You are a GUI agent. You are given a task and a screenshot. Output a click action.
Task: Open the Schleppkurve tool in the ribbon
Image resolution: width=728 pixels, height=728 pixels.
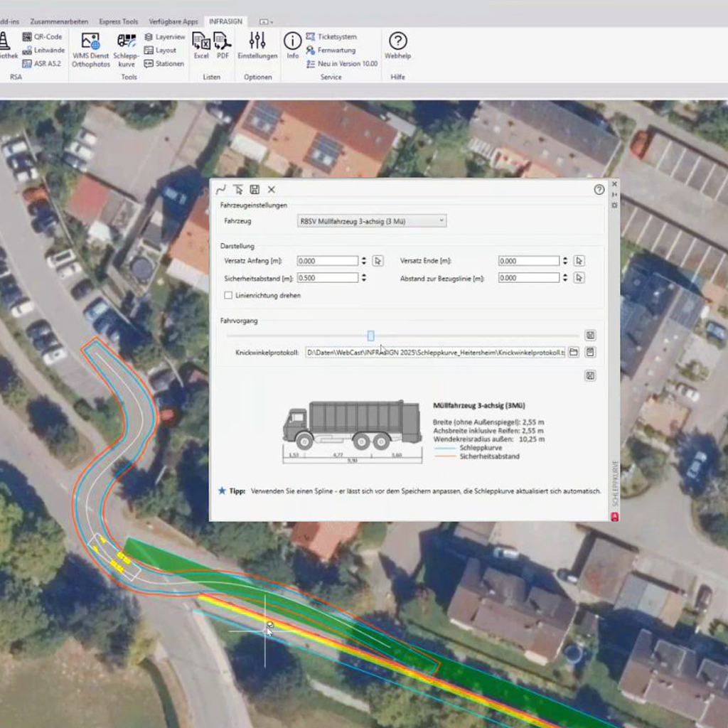[x=127, y=49]
